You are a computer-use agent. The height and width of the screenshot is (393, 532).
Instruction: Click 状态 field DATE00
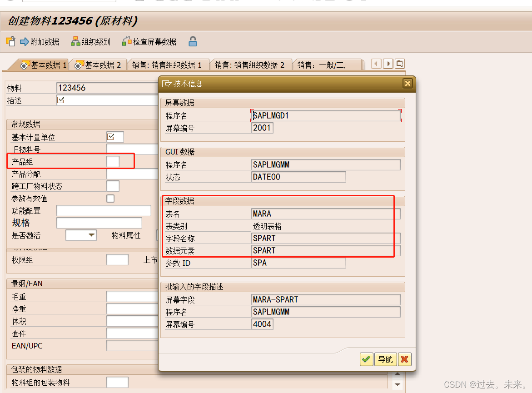tap(298, 177)
